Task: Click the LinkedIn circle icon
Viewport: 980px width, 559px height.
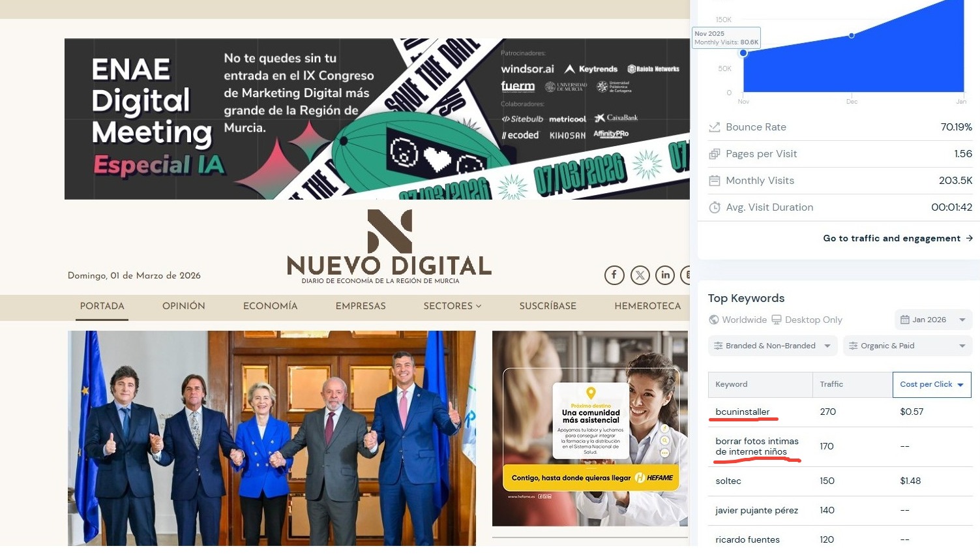Action: (x=665, y=275)
